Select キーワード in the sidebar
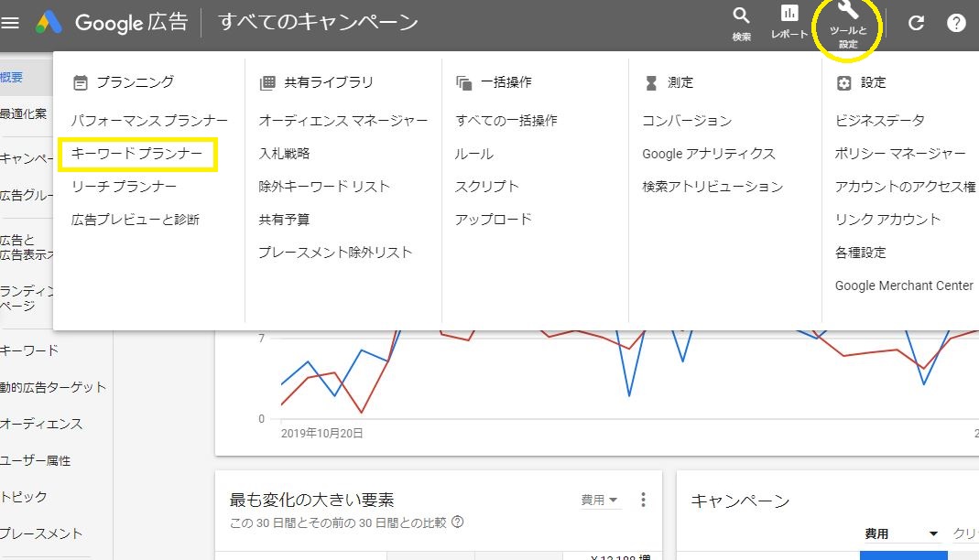 [29, 350]
